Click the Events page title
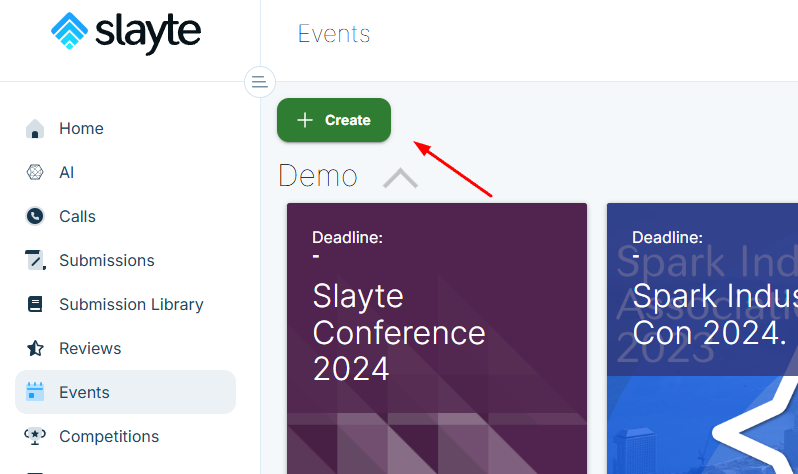Image resolution: width=798 pixels, height=474 pixels. pyautogui.click(x=334, y=34)
